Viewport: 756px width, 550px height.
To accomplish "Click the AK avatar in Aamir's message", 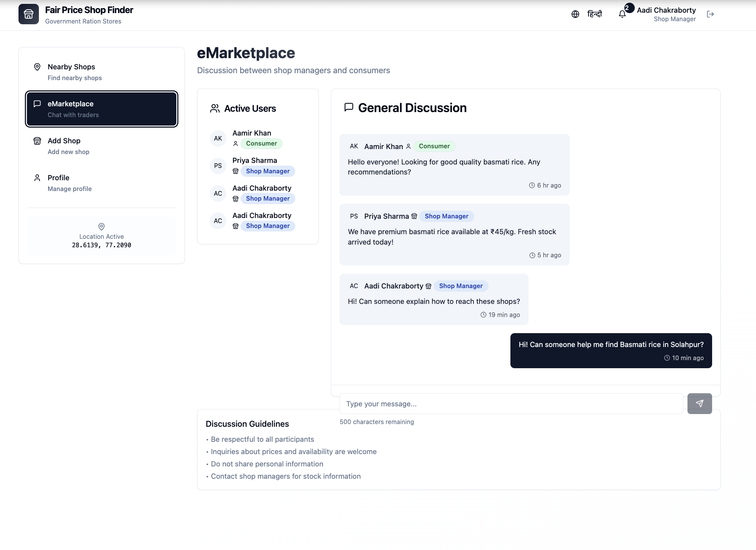I will (x=354, y=146).
